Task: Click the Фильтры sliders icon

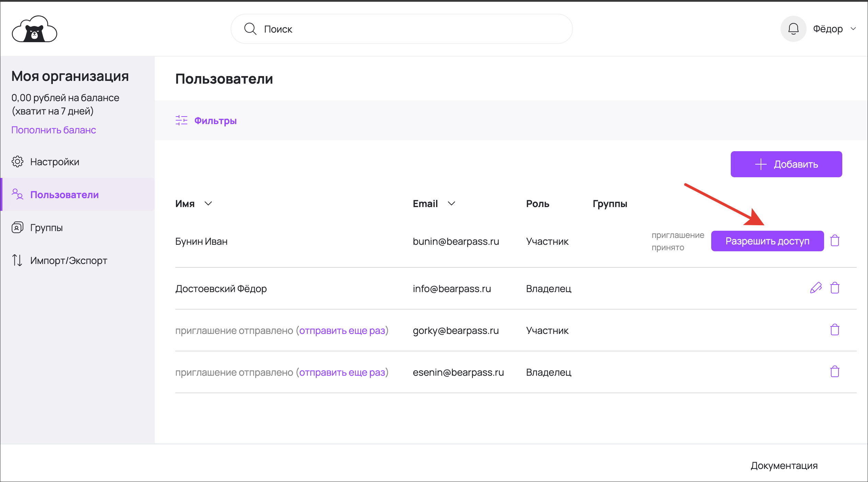Action: 181,120
